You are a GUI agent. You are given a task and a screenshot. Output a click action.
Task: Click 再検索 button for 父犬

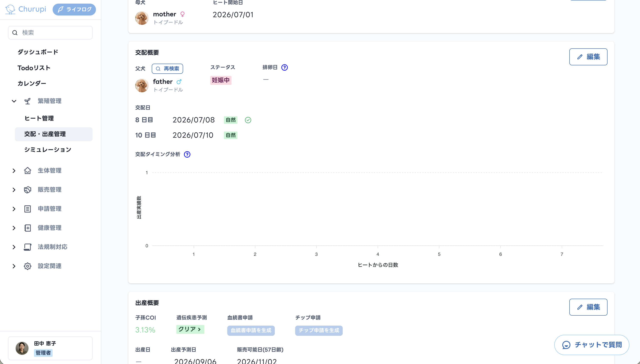click(x=167, y=69)
